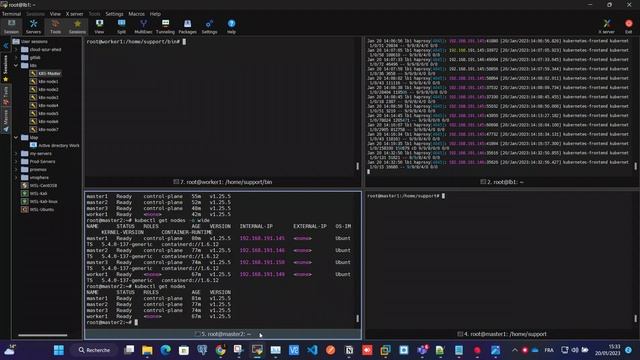The image size is (640, 360).
Task: Open Google Chrome from the taskbar
Action: pyautogui.click(x=220, y=350)
